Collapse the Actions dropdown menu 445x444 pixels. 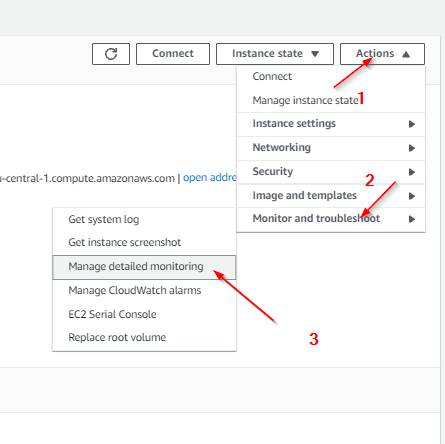tap(382, 54)
